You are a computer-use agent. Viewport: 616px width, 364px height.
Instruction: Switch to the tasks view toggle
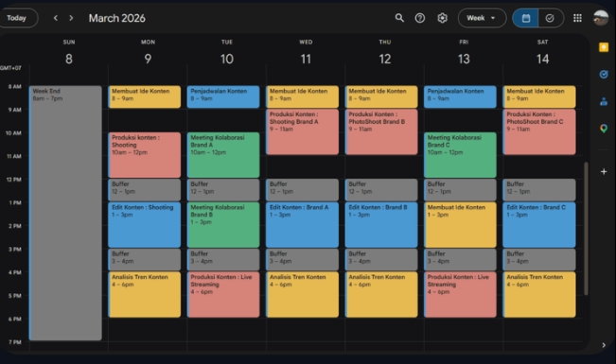coord(551,18)
